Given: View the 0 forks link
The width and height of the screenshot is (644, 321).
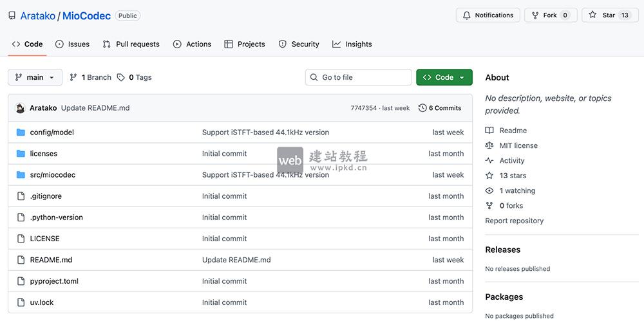Looking at the screenshot, I should (511, 206).
